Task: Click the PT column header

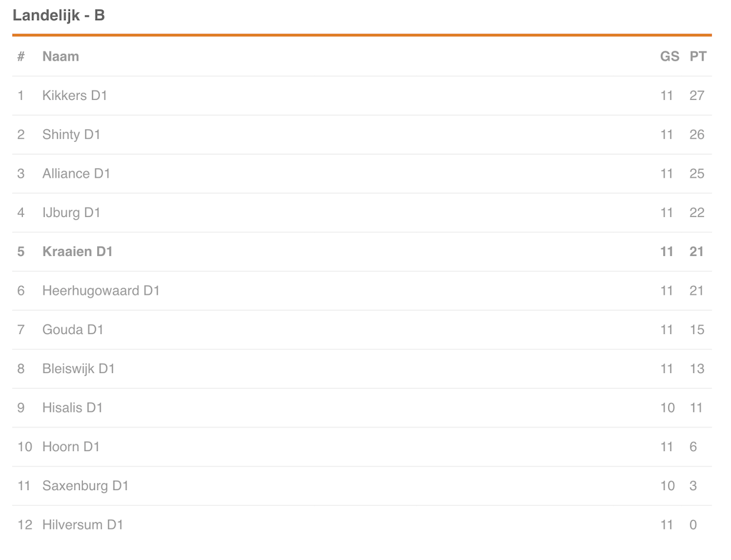Action: (x=697, y=56)
